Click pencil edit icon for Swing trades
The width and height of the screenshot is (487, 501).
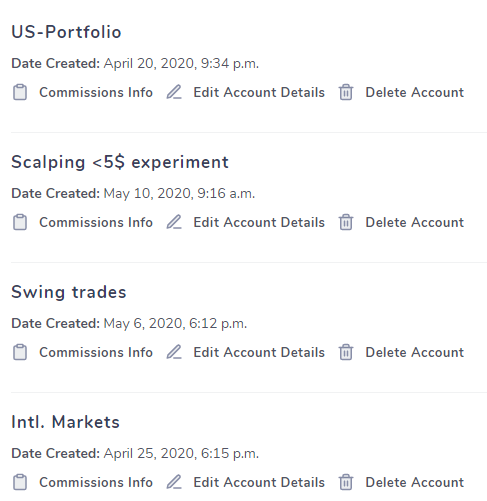pos(174,352)
